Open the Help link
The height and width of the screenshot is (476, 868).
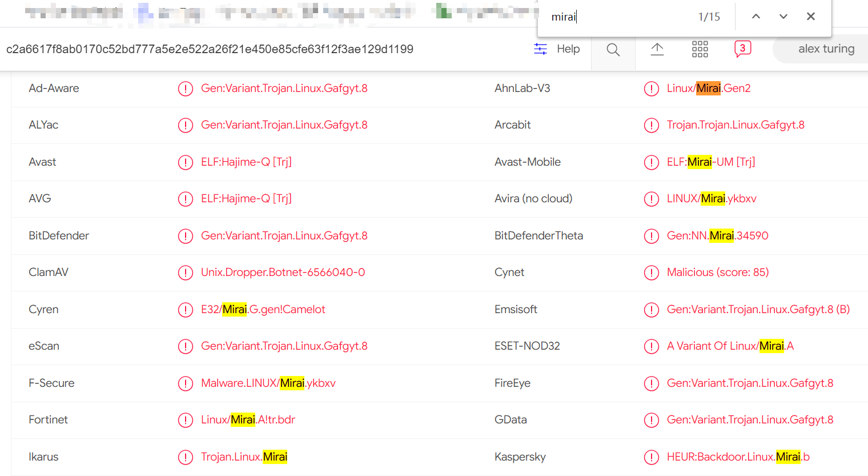pos(568,49)
